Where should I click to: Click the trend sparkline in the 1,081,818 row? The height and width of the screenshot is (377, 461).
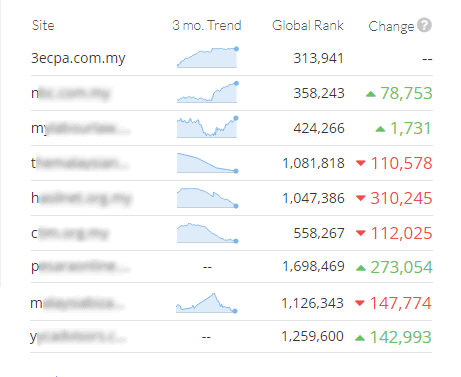point(207,163)
